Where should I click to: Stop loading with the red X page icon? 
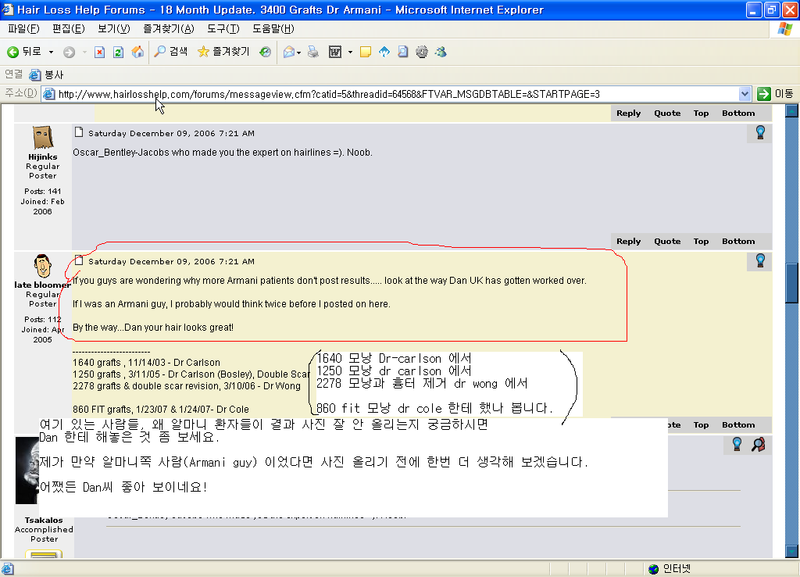click(99, 52)
